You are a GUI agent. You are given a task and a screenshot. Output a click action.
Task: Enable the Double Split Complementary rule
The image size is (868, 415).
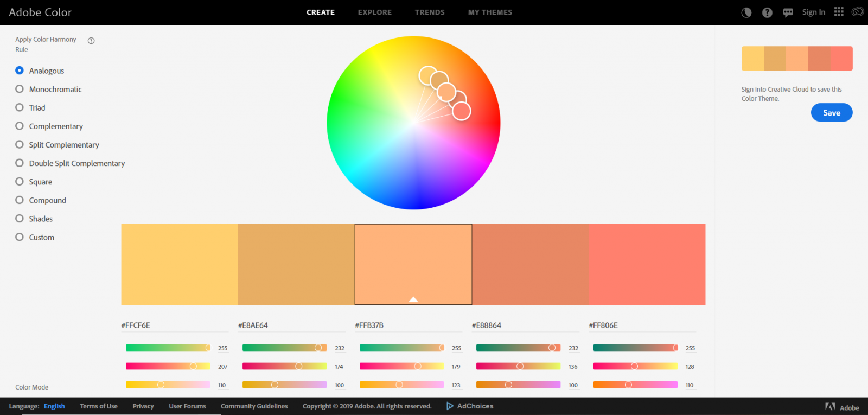click(x=20, y=163)
